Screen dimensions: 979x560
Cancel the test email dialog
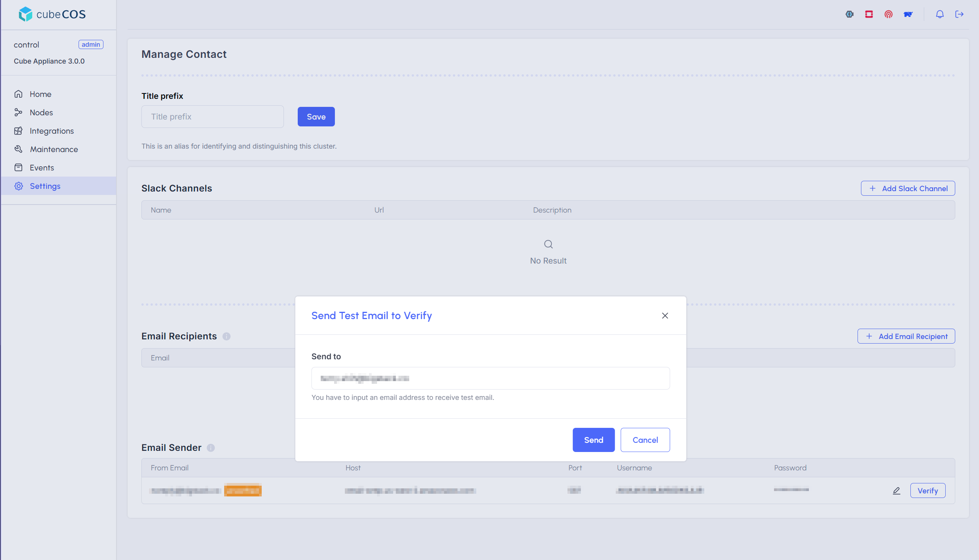coord(645,440)
